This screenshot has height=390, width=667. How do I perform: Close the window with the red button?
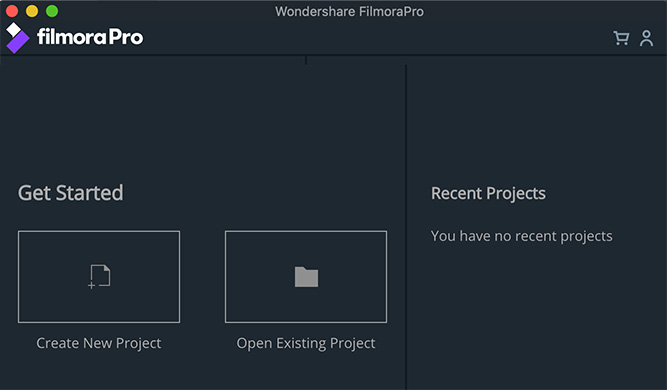12,11
